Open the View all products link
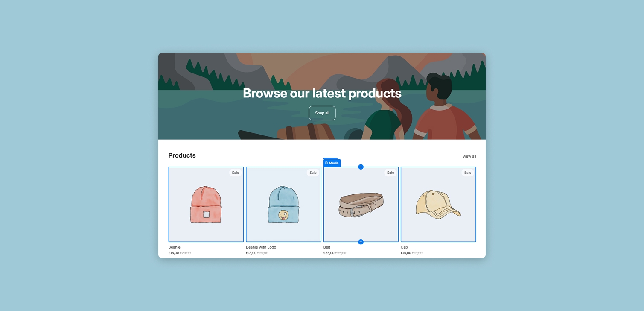 (469, 156)
